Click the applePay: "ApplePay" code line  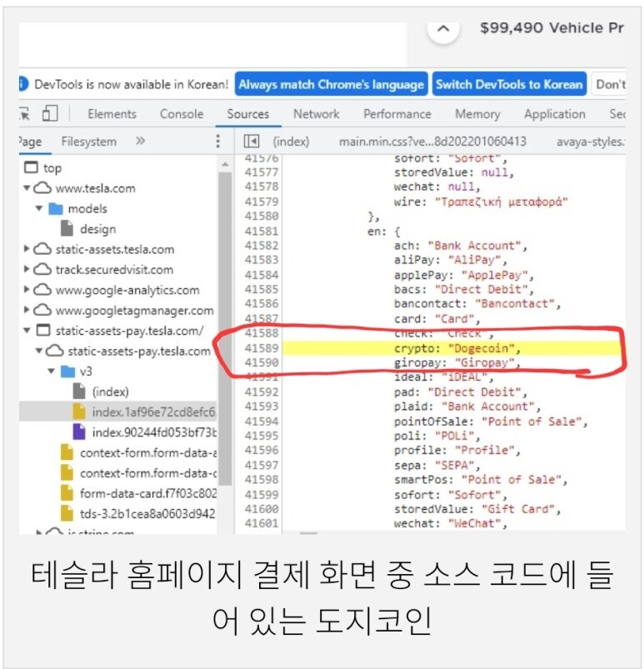click(463, 275)
